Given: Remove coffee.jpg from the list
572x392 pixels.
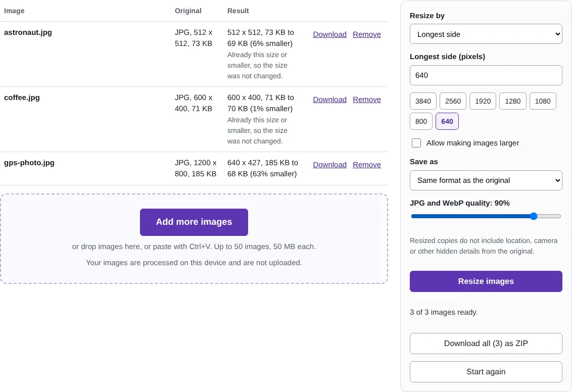Looking at the screenshot, I should (x=367, y=100).
